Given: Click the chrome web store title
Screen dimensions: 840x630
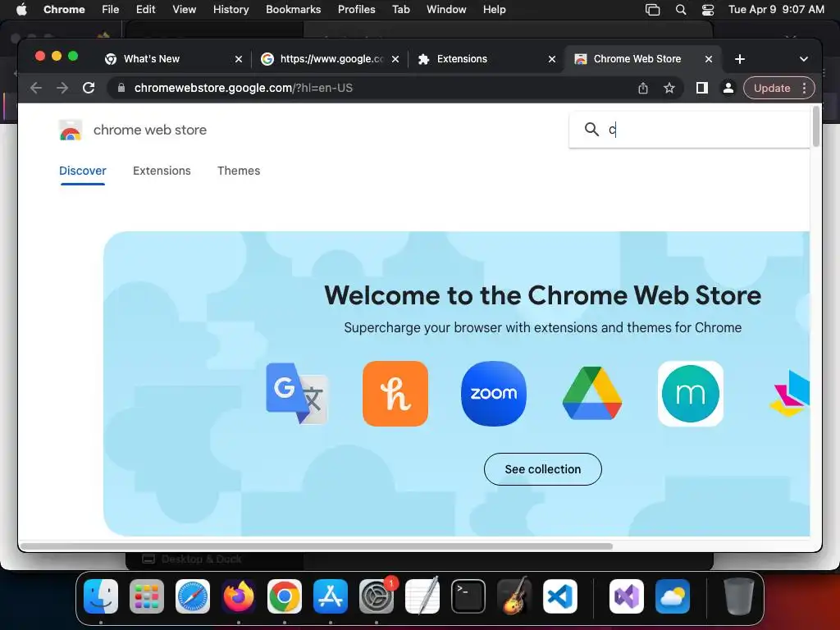Looking at the screenshot, I should tap(150, 130).
